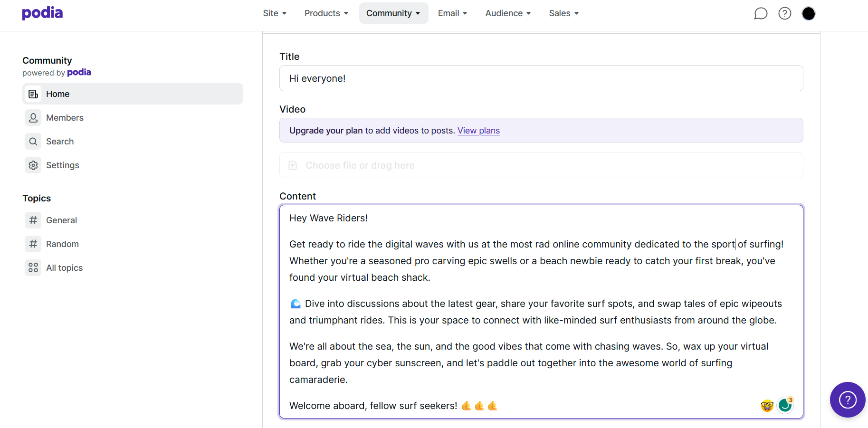Select the General topic

click(x=61, y=220)
